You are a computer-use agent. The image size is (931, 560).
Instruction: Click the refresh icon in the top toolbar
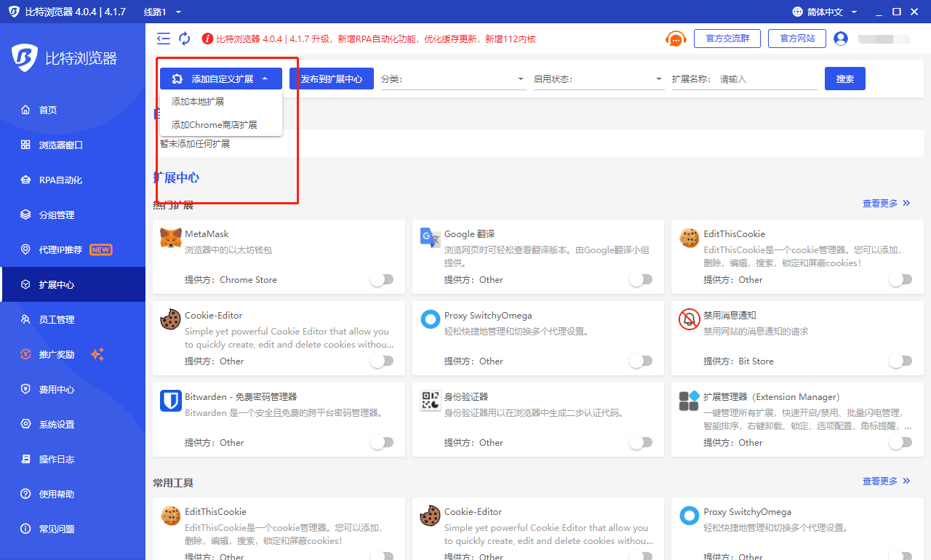click(184, 39)
